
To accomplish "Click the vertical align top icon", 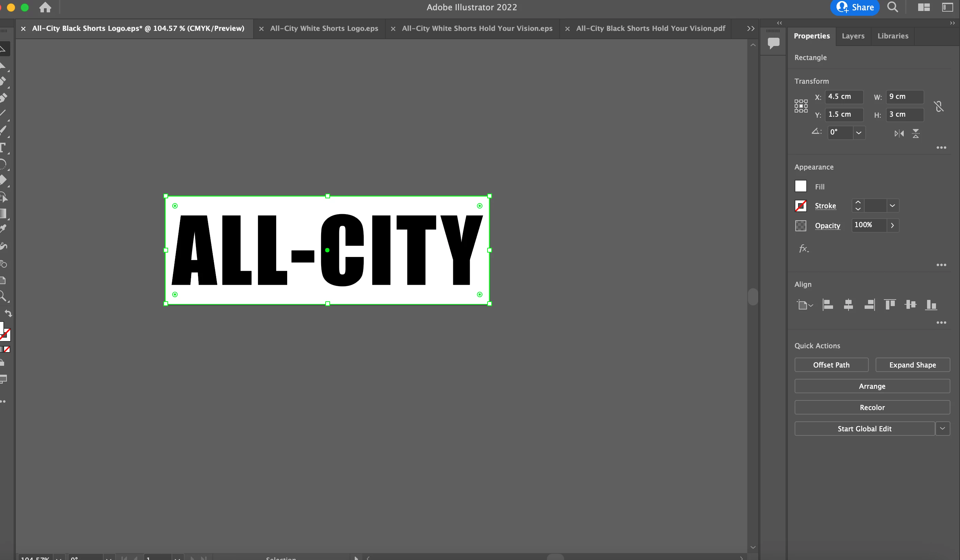I will 890,305.
